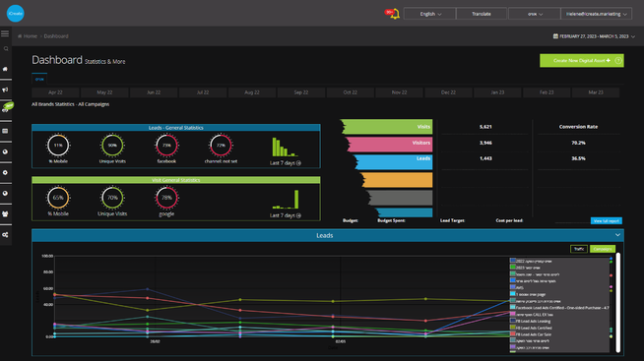Open the megaphone campaigns icon in sidebar

(x=5, y=90)
